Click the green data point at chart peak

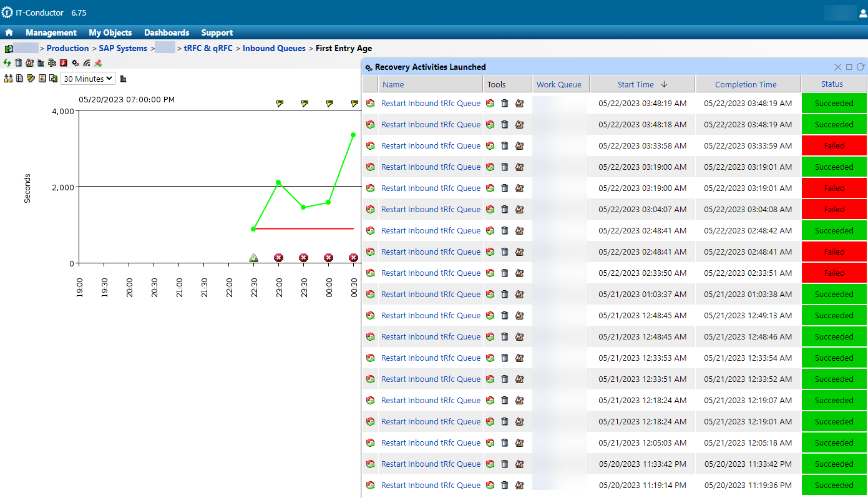pos(353,135)
